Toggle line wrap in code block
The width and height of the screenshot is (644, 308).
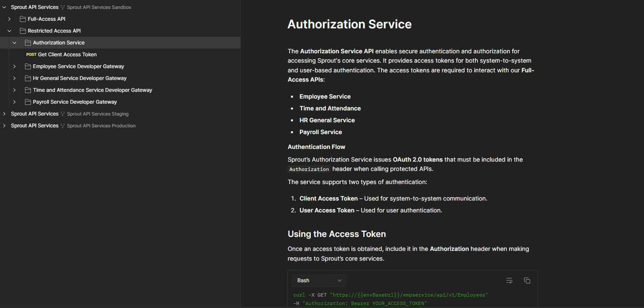[x=509, y=280]
